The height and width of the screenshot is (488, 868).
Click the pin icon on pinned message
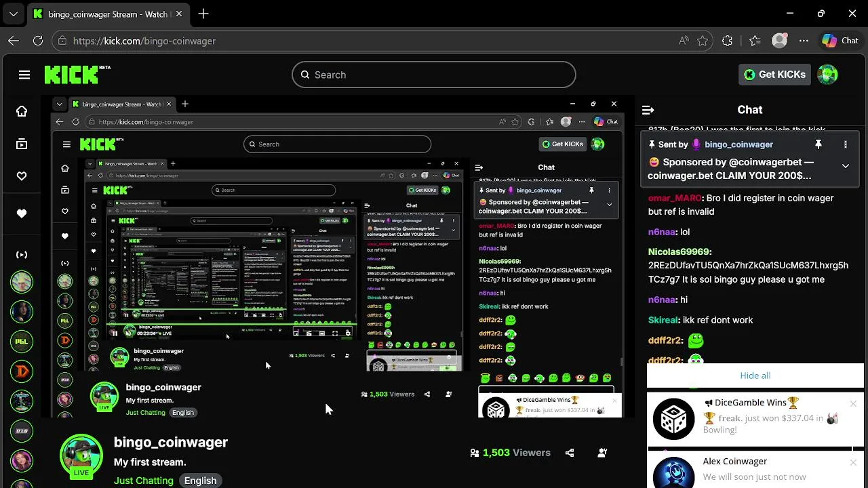point(818,144)
